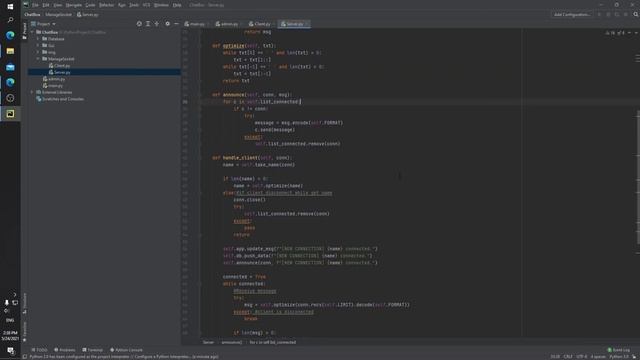Screen dimensions: 640x360
Task: Open the Code menu
Action: coord(90,5)
